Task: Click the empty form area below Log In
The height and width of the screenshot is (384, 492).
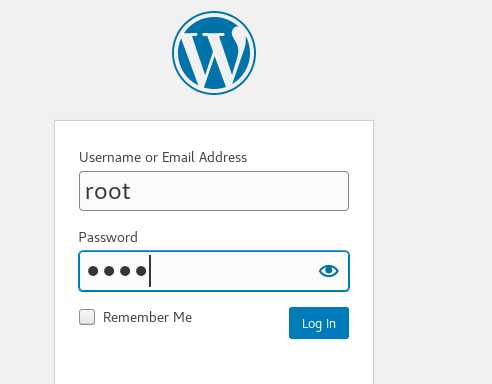Action: coord(214,362)
